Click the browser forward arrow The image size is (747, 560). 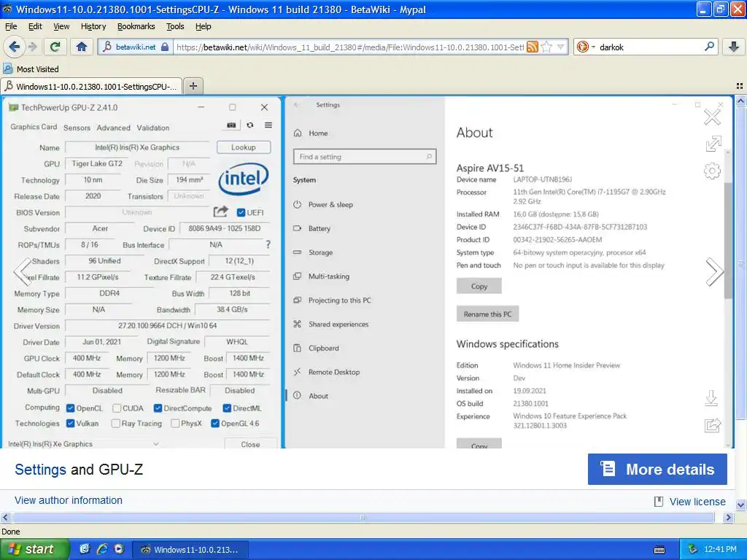[32, 47]
